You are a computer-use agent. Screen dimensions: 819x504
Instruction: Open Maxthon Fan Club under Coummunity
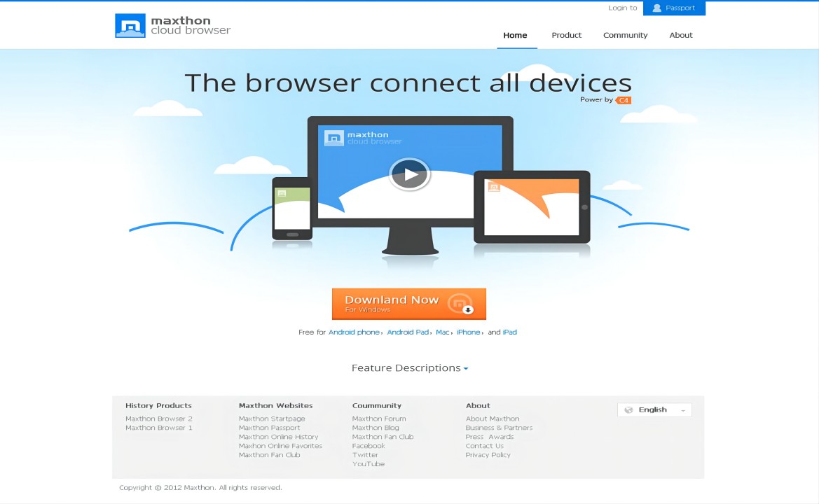[x=383, y=437]
